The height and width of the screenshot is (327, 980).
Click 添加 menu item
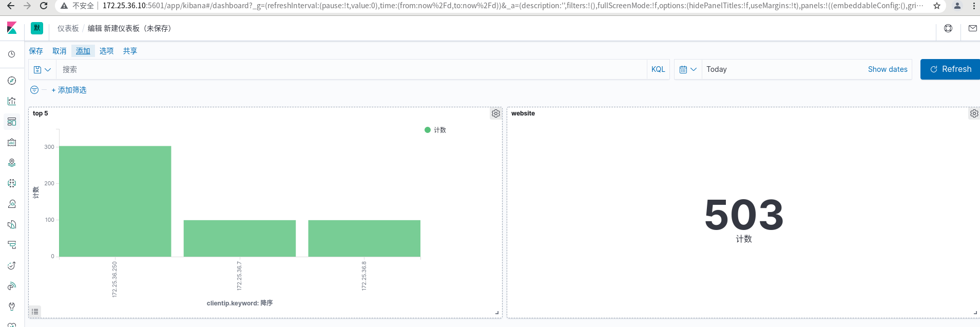click(83, 51)
